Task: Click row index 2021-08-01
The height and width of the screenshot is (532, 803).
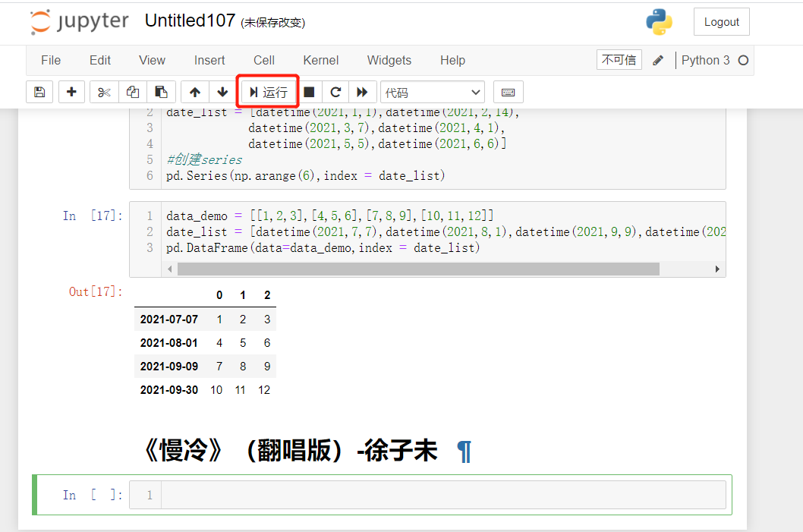Action: pyautogui.click(x=169, y=343)
